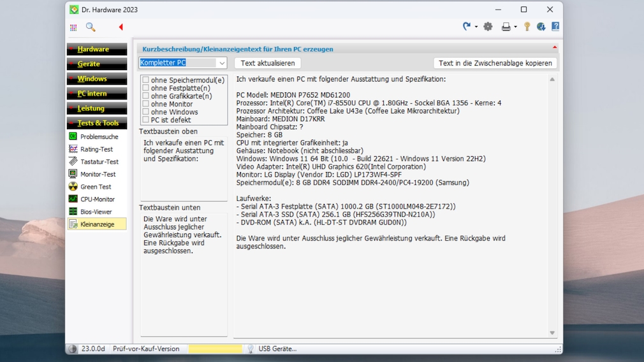644x362 pixels.
Task: Click the globe download update icon
Action: [541, 27]
